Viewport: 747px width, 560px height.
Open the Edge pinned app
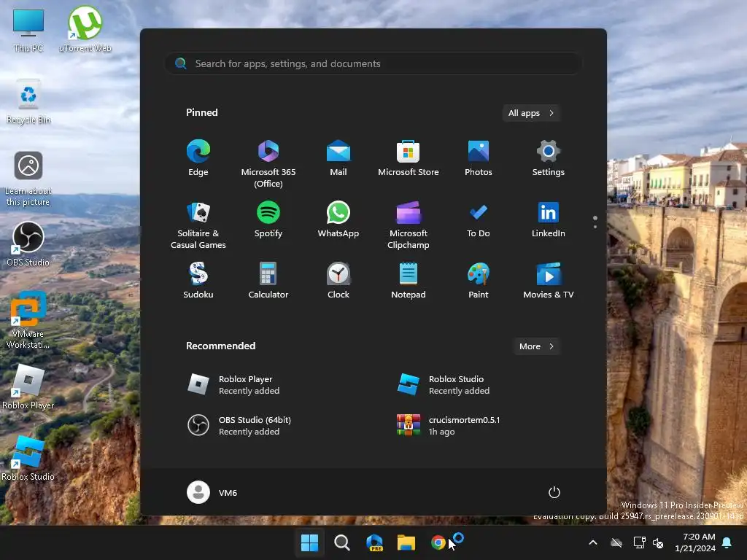[198, 158]
